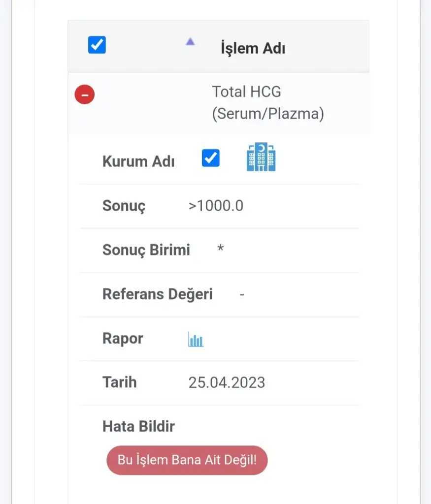This screenshot has width=431, height=504.
Task: Select the Total HCG (Serum/Plazma) test name
Action: pos(267,102)
